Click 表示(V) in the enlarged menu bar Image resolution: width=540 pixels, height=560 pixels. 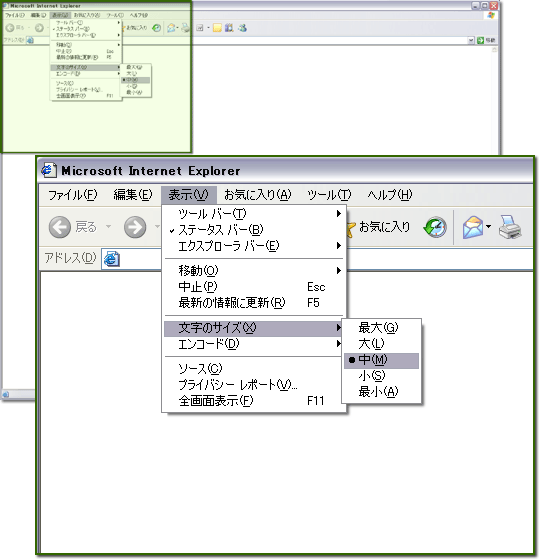coord(189,195)
